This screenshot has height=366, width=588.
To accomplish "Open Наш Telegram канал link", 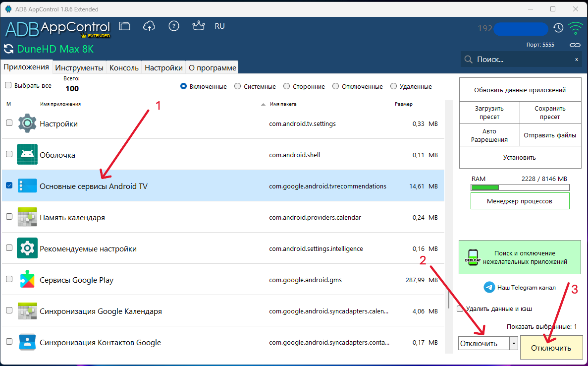I will 527,288.
